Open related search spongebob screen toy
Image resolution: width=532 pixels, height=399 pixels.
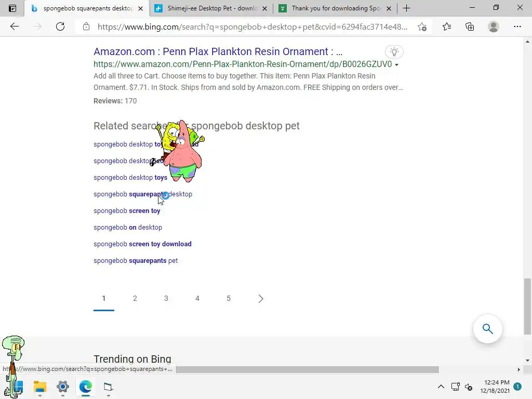click(x=127, y=211)
